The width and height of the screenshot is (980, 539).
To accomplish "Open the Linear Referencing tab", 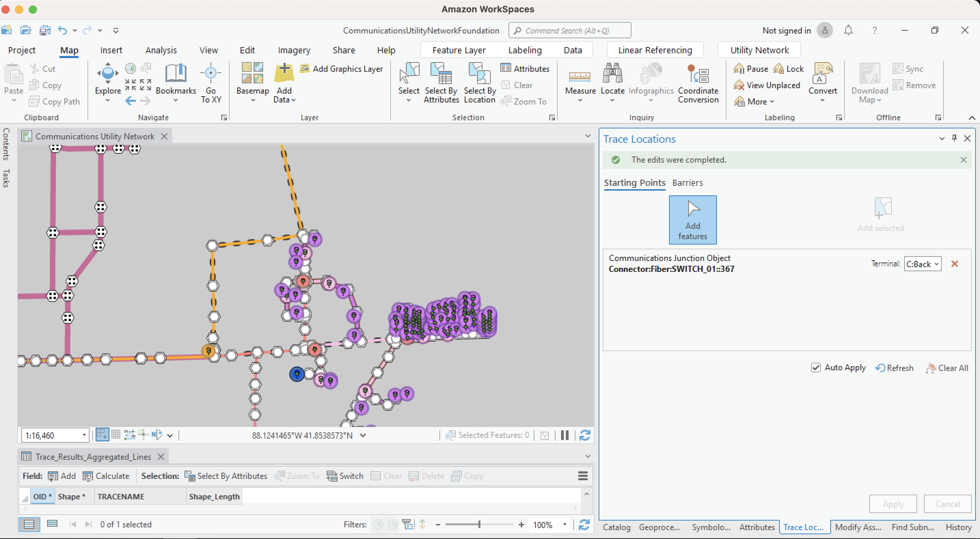I will (655, 50).
